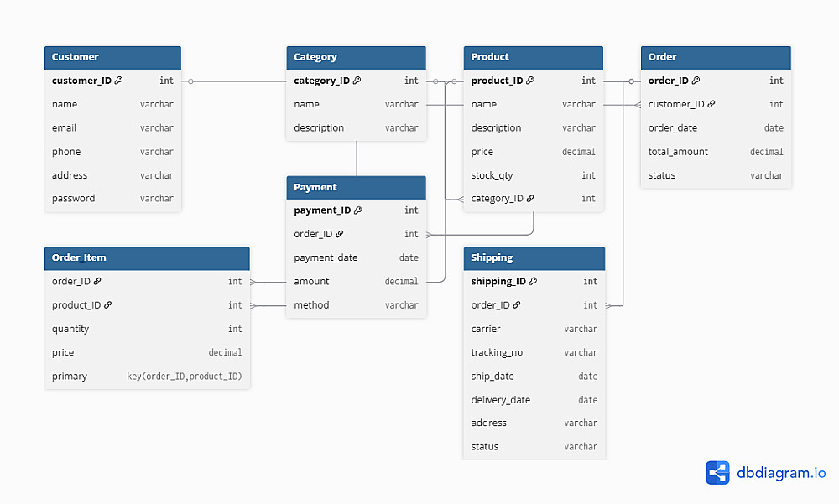Click the key icon next to payment_ID
The image size is (839, 504).
(x=358, y=210)
